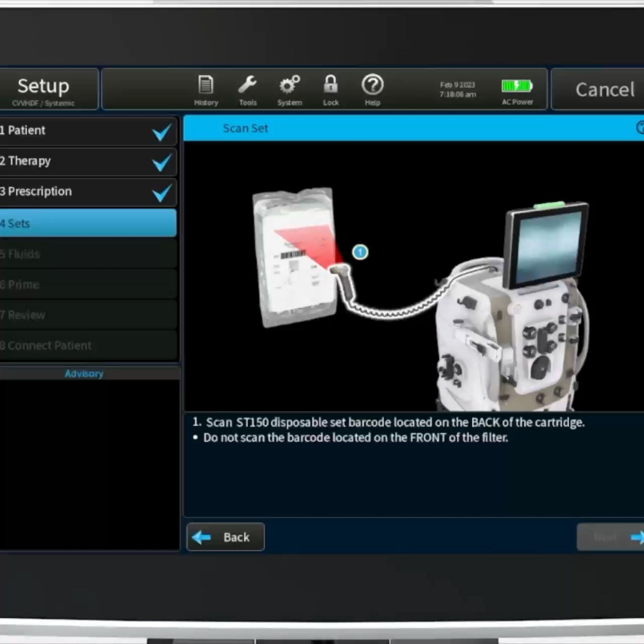Click help icon in Scan Set header

640,127
